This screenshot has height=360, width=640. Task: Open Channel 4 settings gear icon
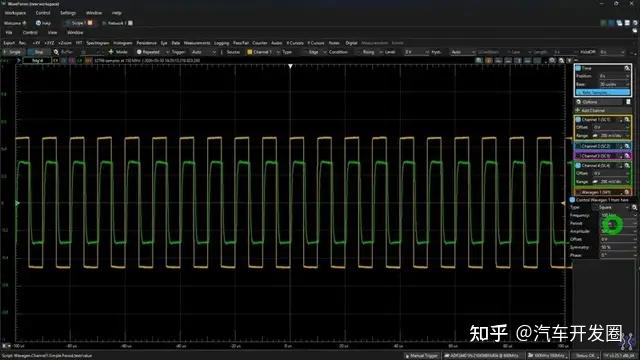click(627, 166)
